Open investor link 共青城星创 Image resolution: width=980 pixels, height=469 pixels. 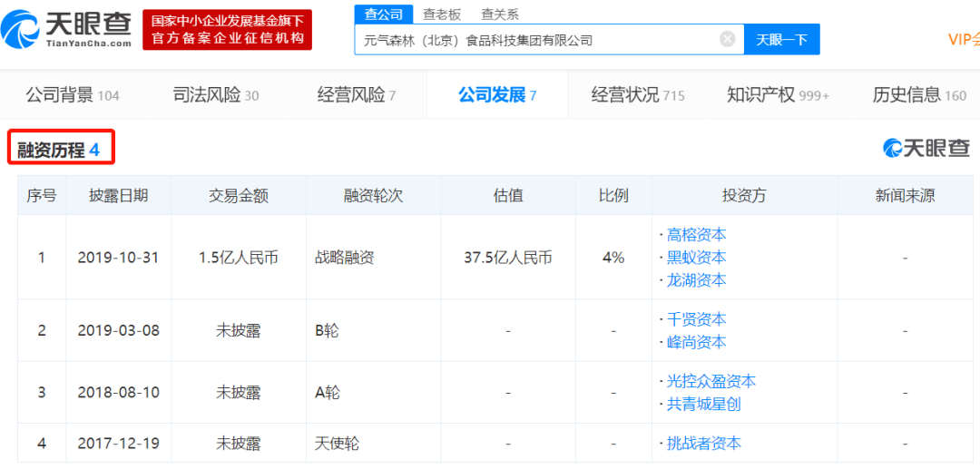pyautogui.click(x=704, y=404)
